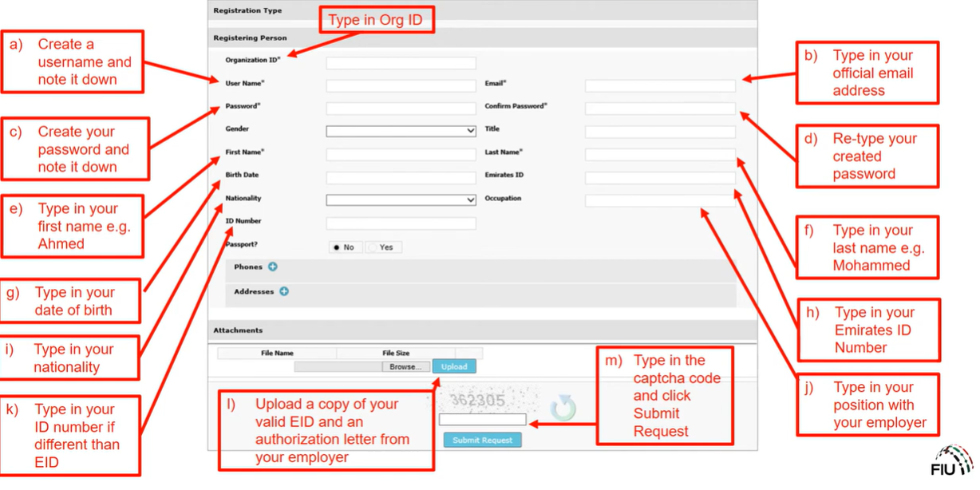Click the Emirates ID input box
This screenshot has width=980, height=490.
tap(660, 178)
